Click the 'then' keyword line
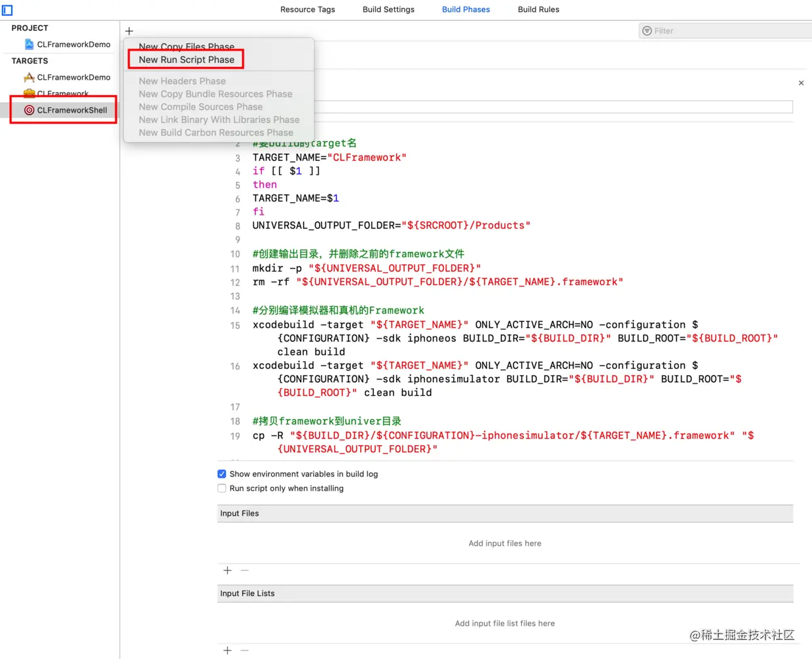The width and height of the screenshot is (812, 659). click(265, 185)
